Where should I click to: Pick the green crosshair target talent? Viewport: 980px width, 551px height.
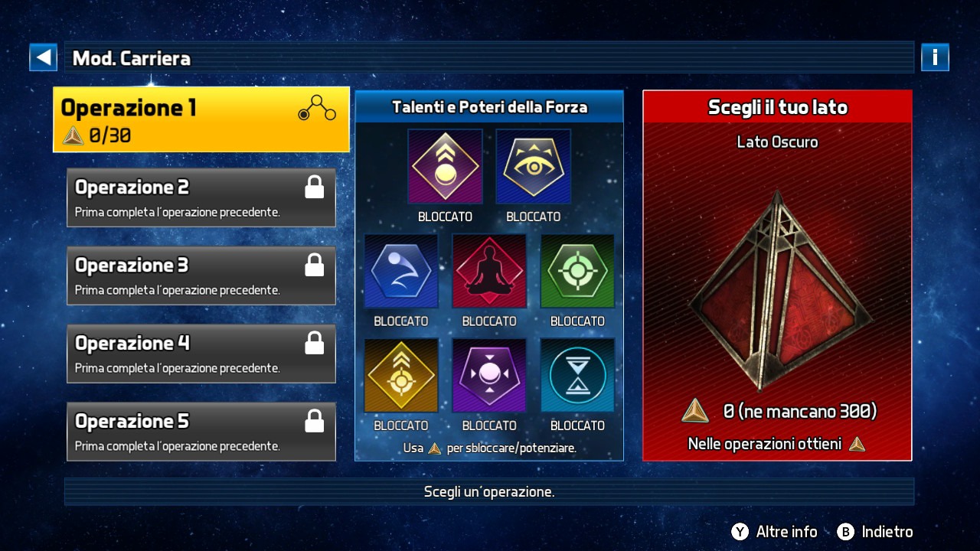[x=577, y=272]
